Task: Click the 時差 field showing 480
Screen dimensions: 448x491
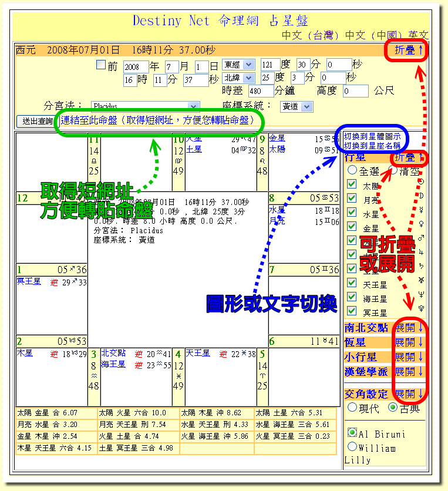Action: tap(261, 91)
